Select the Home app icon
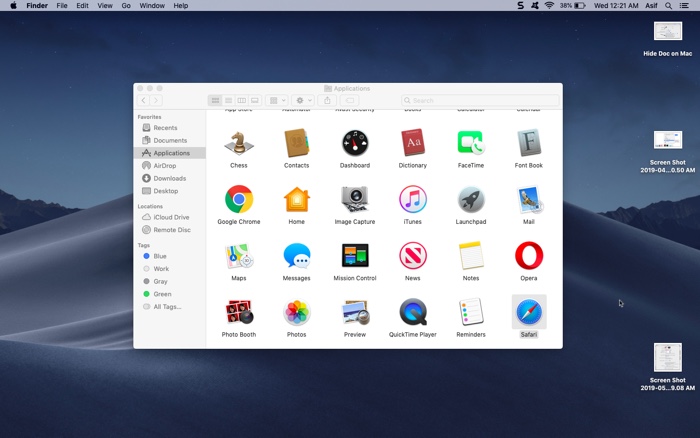 click(x=296, y=200)
